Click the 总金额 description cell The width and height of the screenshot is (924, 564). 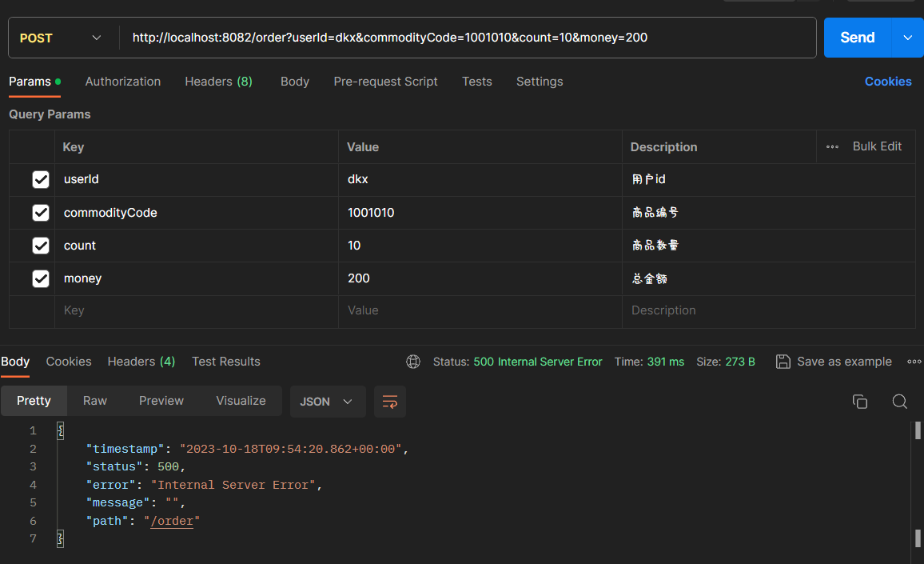click(768, 278)
